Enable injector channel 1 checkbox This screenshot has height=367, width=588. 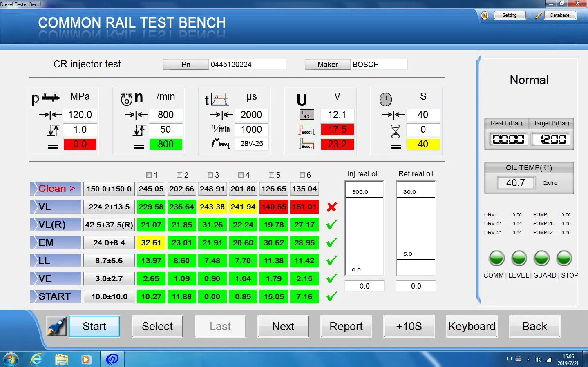(x=149, y=175)
